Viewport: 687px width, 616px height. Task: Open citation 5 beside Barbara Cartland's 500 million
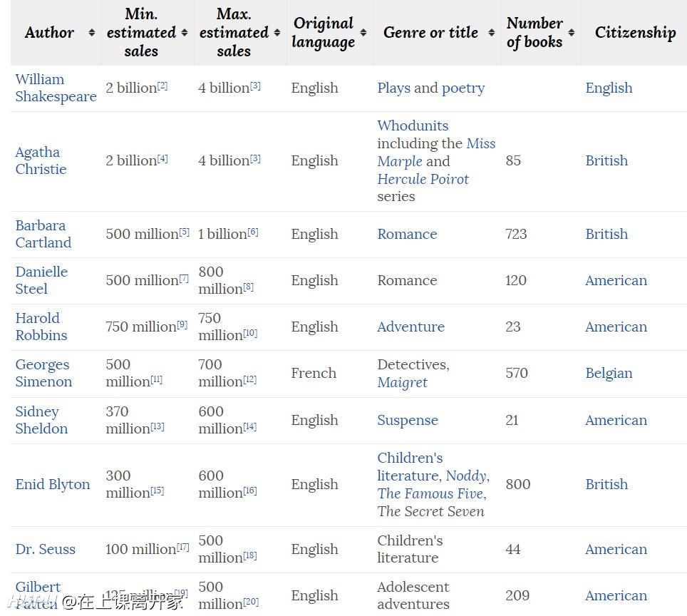pyautogui.click(x=184, y=232)
